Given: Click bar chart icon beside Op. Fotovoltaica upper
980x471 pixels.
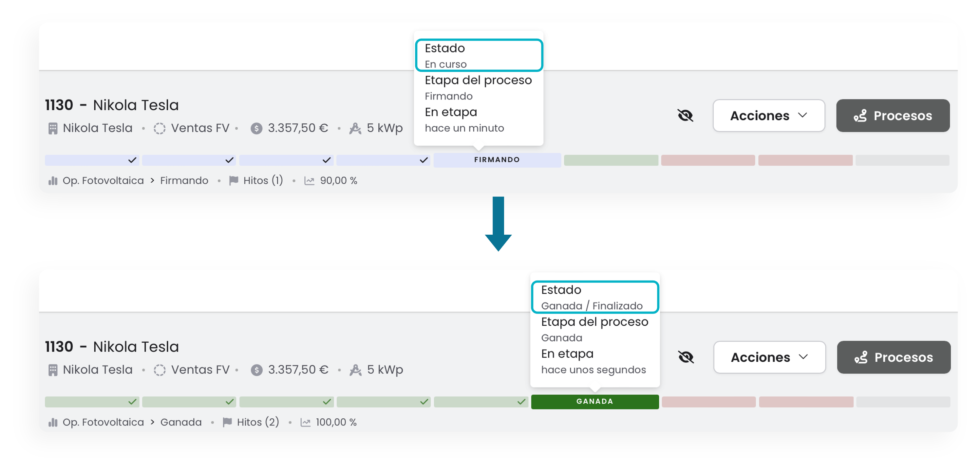Looking at the screenshot, I should (53, 181).
